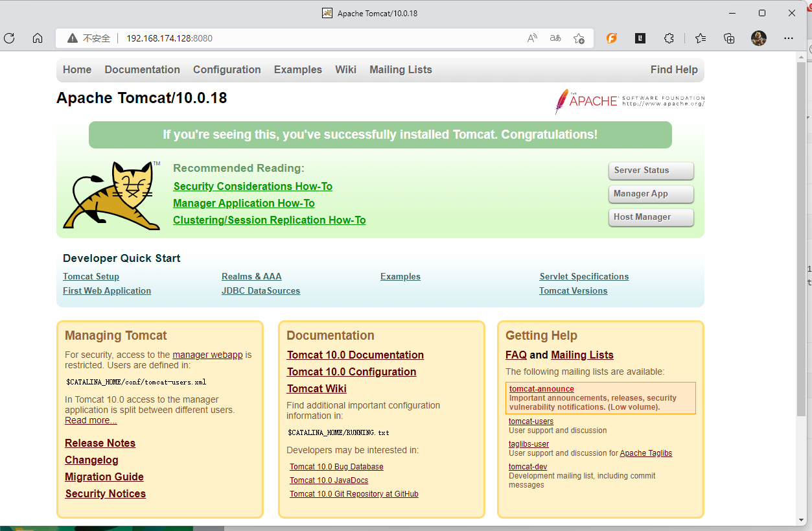This screenshot has width=812, height=531.
Task: Open the taglibs-user mailing list link
Action: click(x=529, y=444)
